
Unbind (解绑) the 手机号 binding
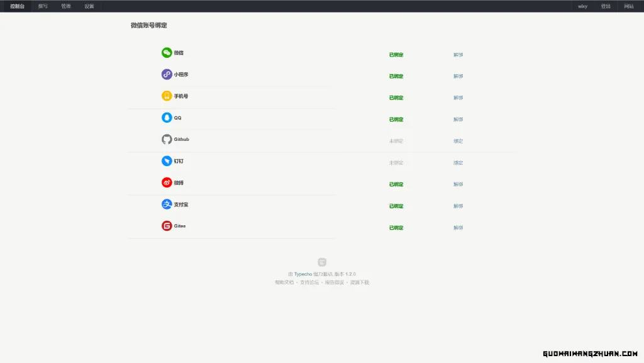[458, 98]
